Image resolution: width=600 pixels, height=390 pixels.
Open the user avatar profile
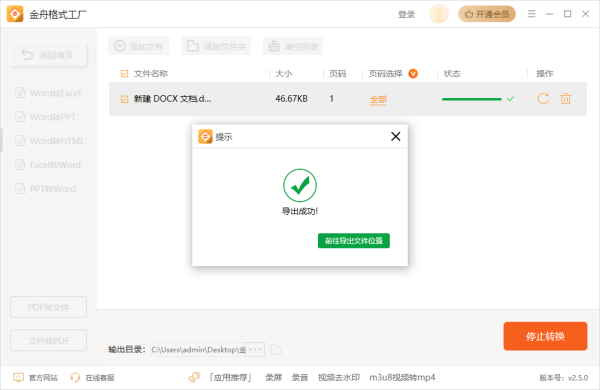(439, 14)
